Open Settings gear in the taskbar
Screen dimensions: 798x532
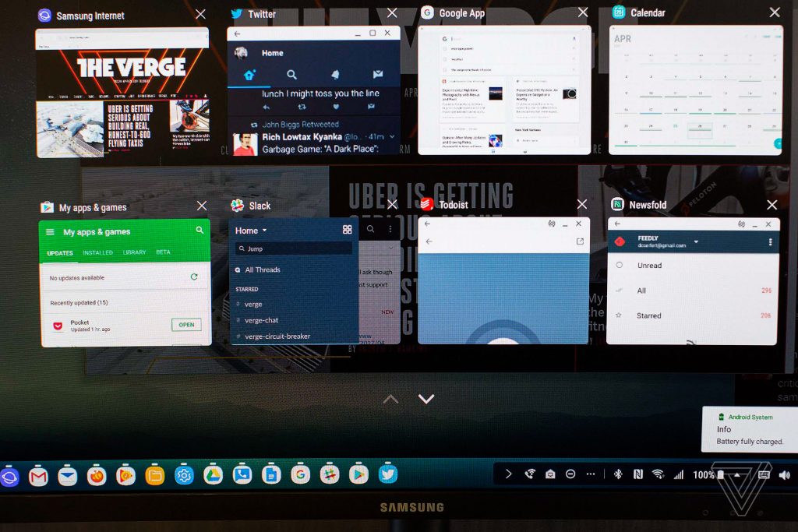(x=184, y=476)
